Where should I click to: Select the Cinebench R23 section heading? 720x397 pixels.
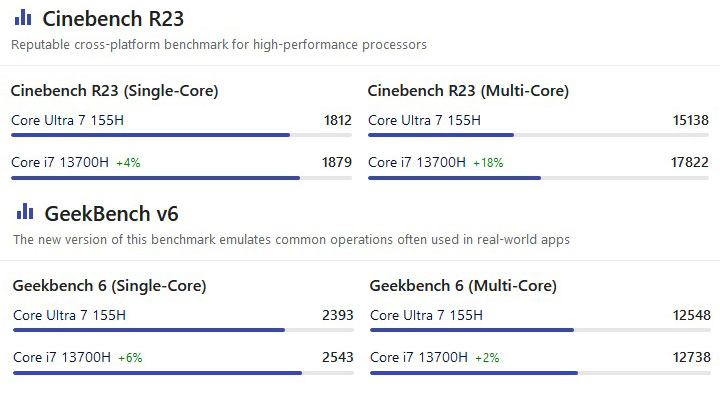click(113, 19)
